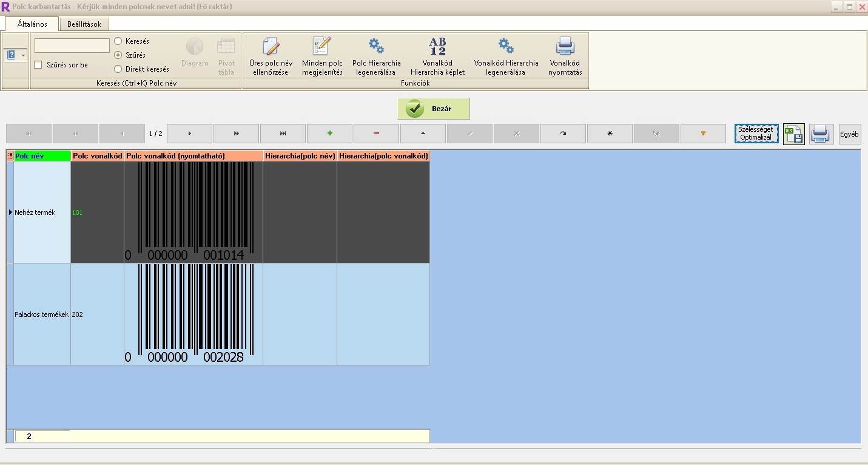Viewport: 868px width, 465px height.
Task: Enable the Szűrés sor be checkbox
Action: 38,65
